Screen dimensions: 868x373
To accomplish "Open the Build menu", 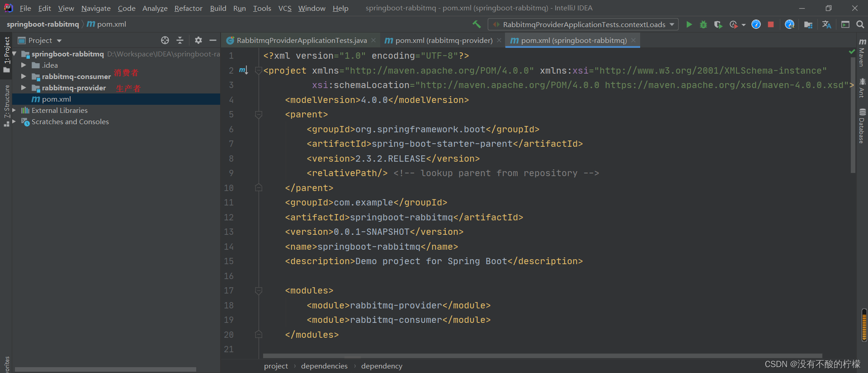I will 218,8.
